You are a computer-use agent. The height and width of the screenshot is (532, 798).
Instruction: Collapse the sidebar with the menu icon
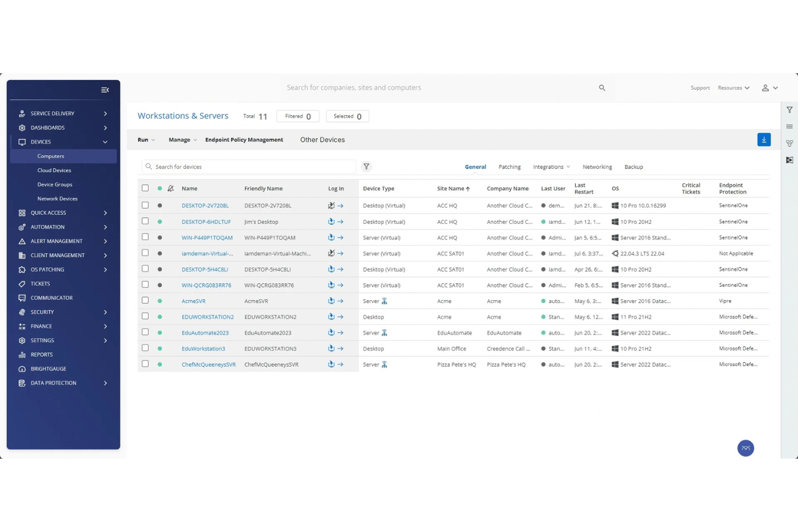tap(105, 90)
